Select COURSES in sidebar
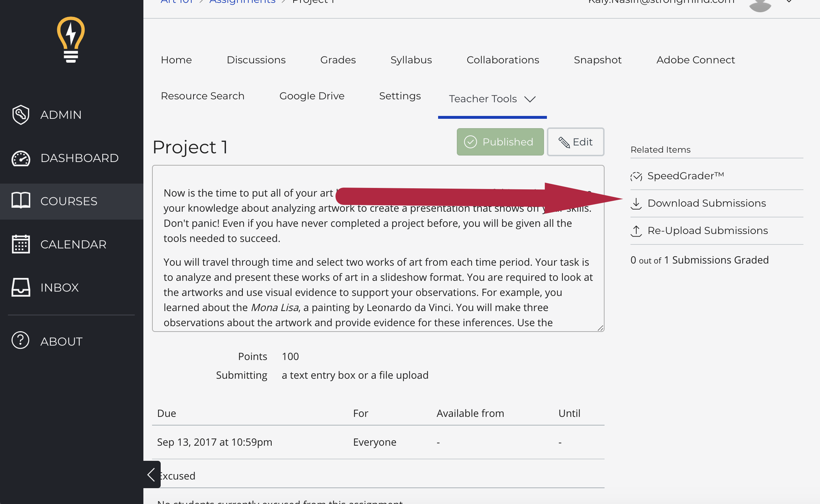The height and width of the screenshot is (504, 820). click(72, 201)
